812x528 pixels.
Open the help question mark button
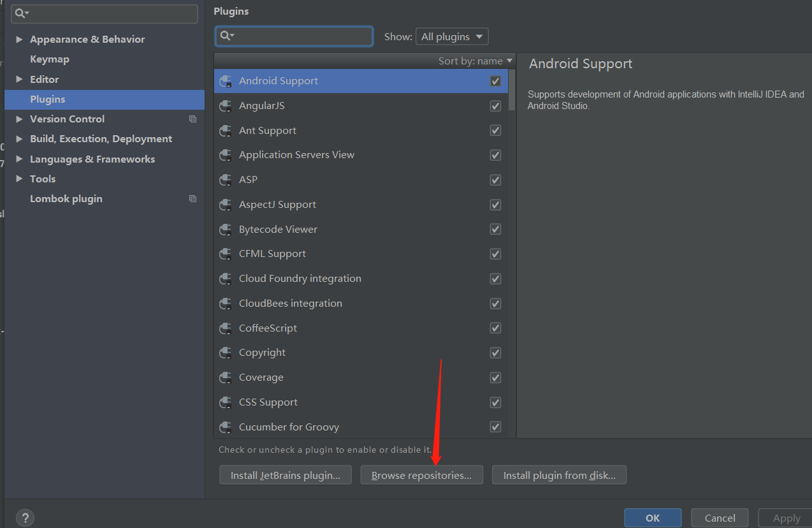point(25,518)
